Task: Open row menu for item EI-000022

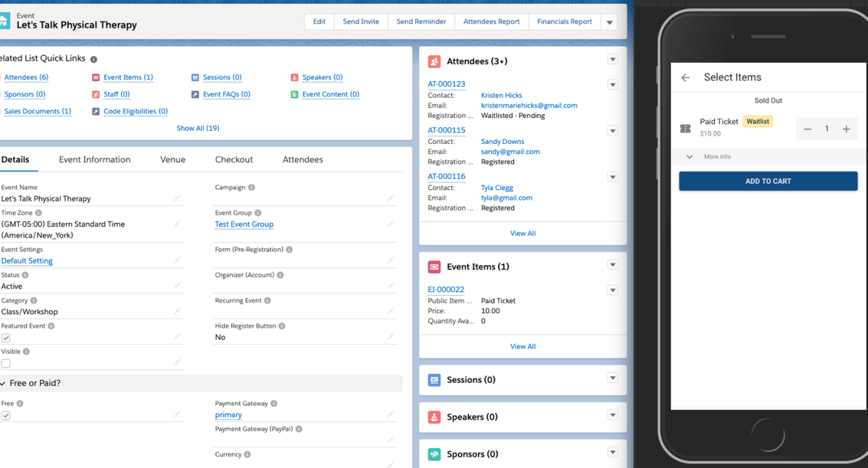Action: tap(612, 290)
